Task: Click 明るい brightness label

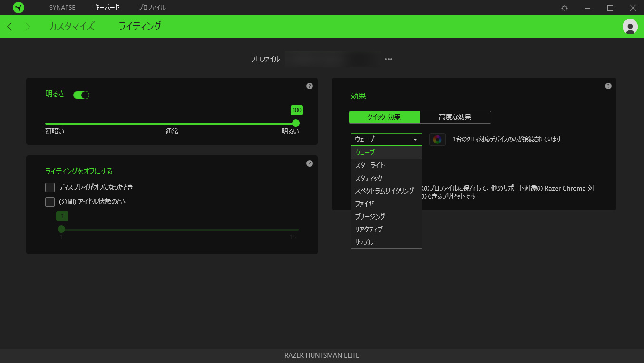Action: point(290,132)
